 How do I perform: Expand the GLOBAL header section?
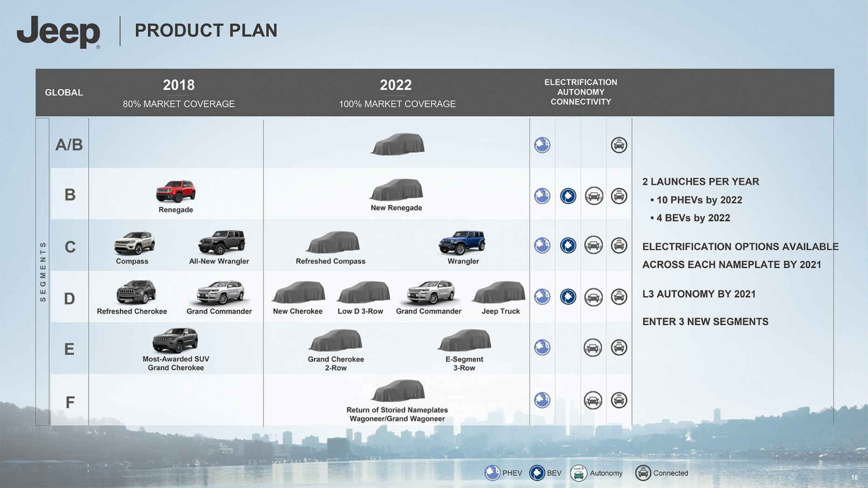(x=64, y=92)
